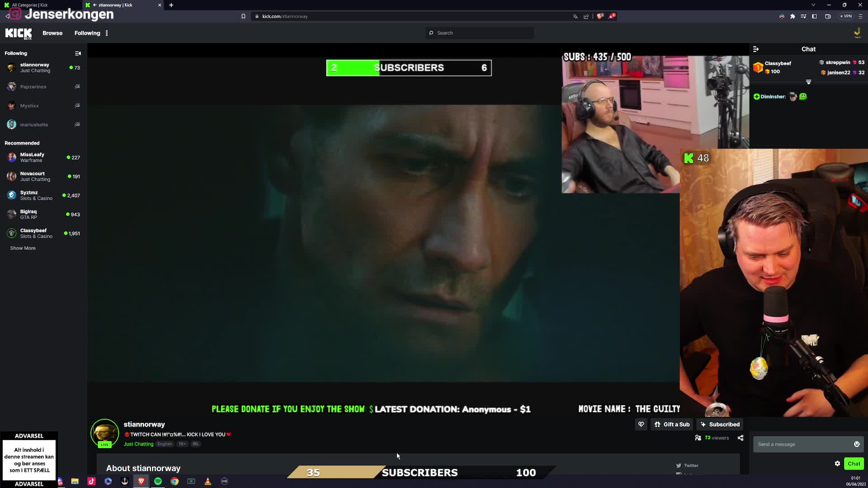Viewport: 868px width, 488px height.
Task: Toggle the Brave VPN button
Action: (846, 16)
